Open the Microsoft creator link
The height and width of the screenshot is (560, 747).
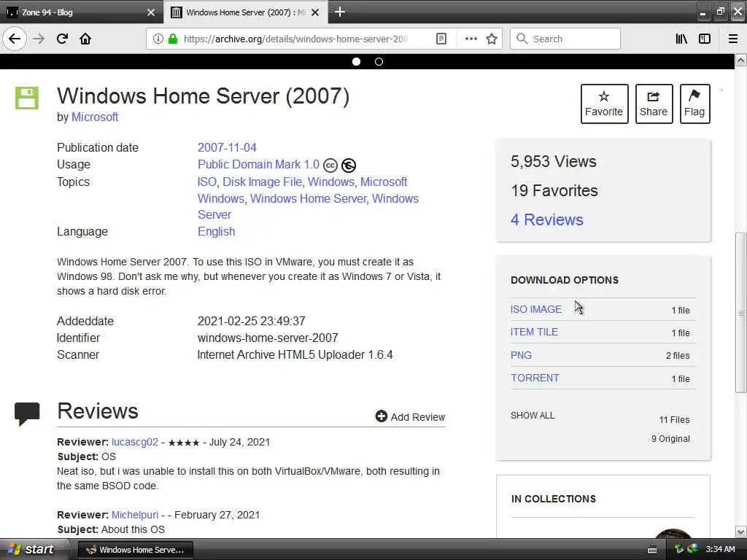95,117
